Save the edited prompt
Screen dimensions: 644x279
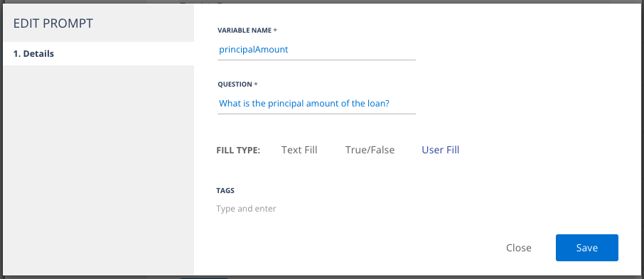[587, 248]
